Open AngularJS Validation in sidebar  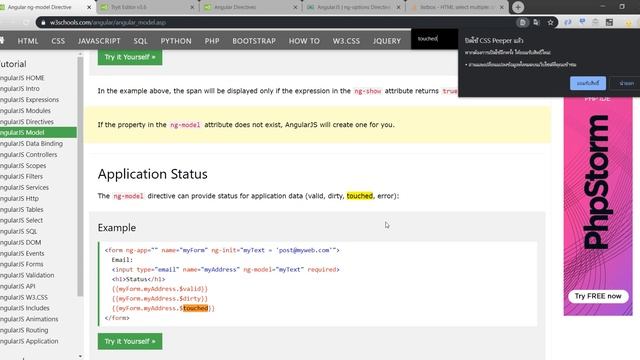(27, 275)
